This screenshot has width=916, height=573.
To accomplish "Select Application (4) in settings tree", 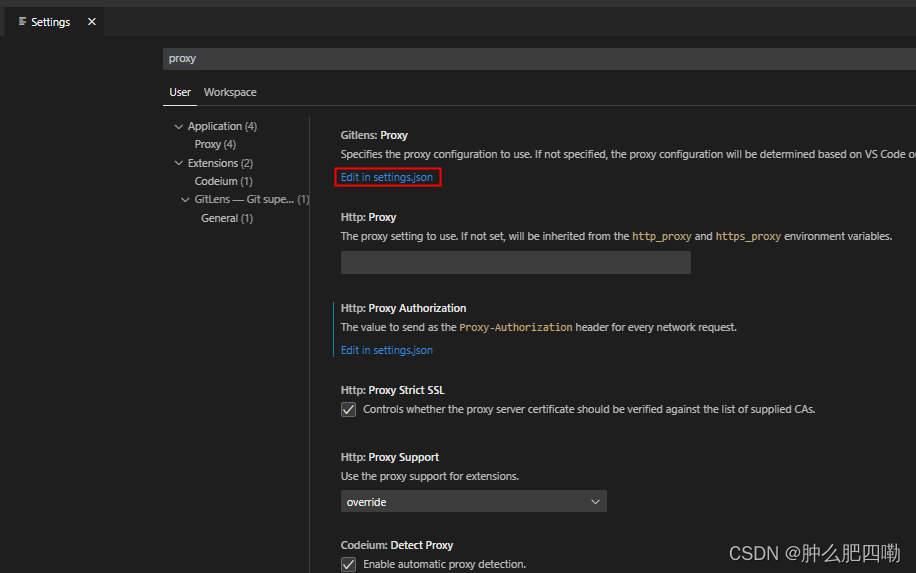I will coord(222,126).
